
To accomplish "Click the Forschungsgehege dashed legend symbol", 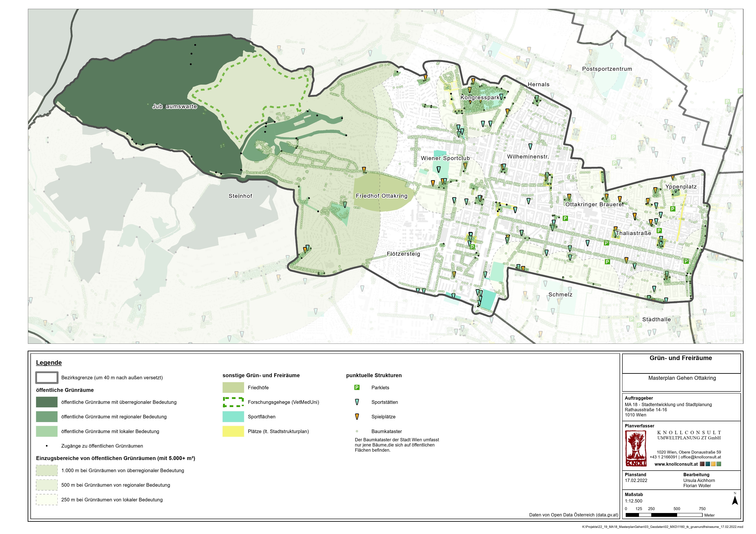I will point(233,402).
